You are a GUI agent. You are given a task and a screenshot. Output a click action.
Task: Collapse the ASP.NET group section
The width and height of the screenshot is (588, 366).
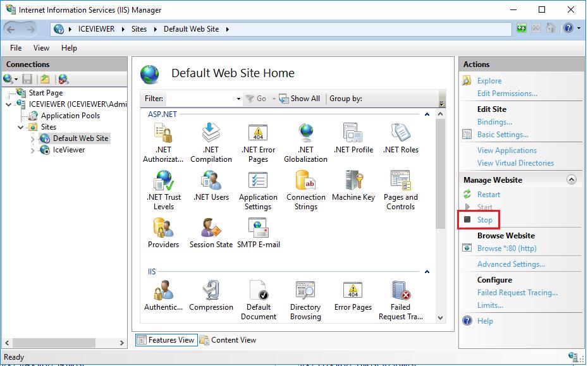pyautogui.click(x=427, y=114)
